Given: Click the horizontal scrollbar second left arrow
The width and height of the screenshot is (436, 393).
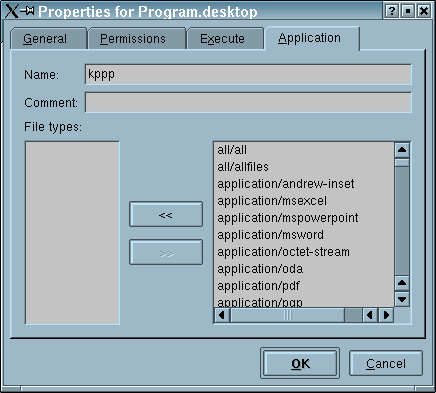Looking at the screenshot, I should click(370, 315).
